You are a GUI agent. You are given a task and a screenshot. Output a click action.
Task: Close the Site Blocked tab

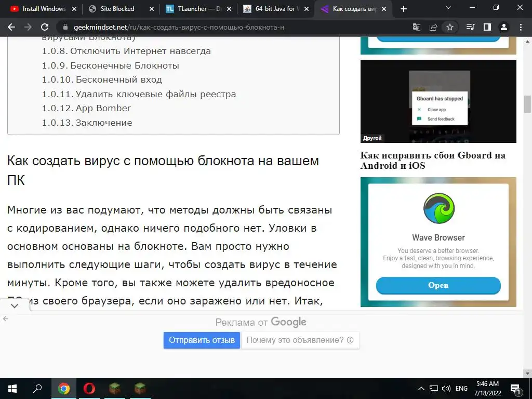point(152,9)
